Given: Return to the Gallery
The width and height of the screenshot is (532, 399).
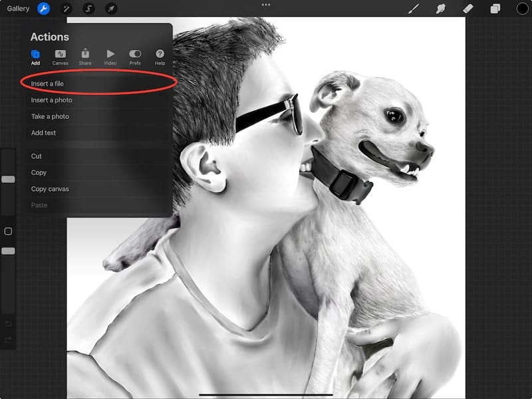Looking at the screenshot, I should (x=17, y=9).
